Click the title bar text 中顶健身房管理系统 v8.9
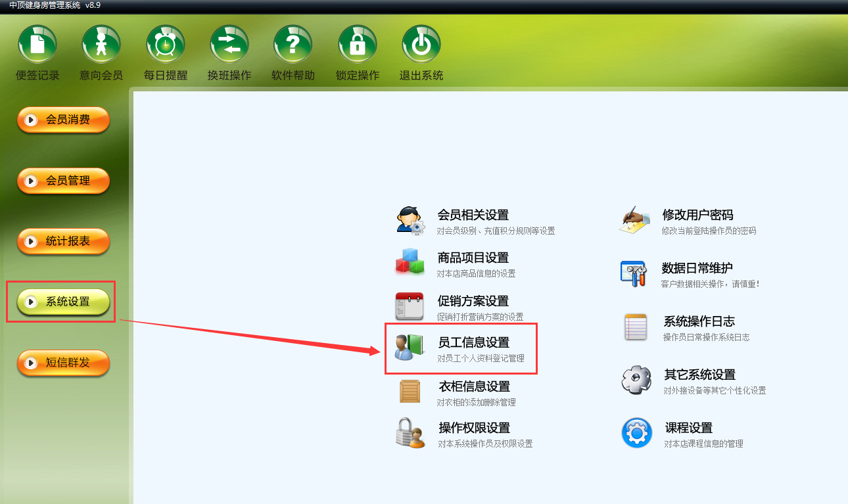The image size is (848, 504). (55, 5)
